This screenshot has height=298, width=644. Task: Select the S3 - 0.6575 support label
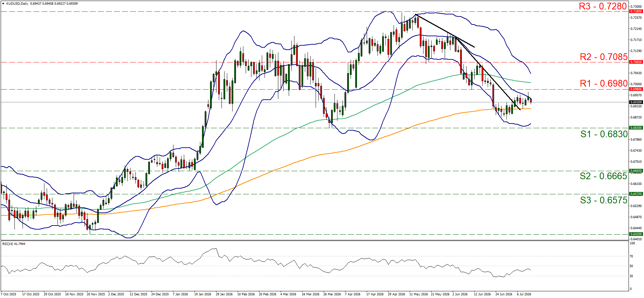point(604,200)
